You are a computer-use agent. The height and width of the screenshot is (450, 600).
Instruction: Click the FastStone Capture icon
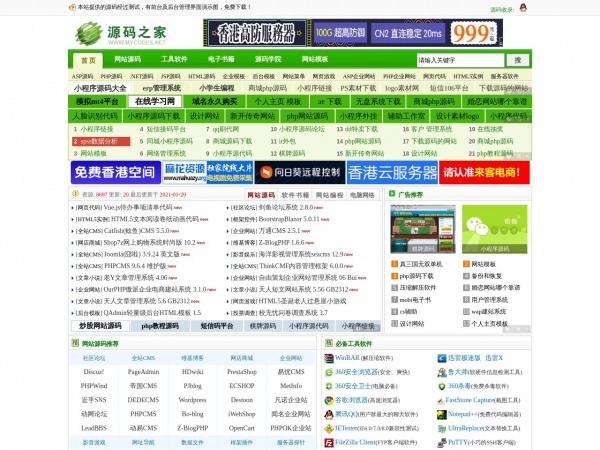[x=440, y=401]
